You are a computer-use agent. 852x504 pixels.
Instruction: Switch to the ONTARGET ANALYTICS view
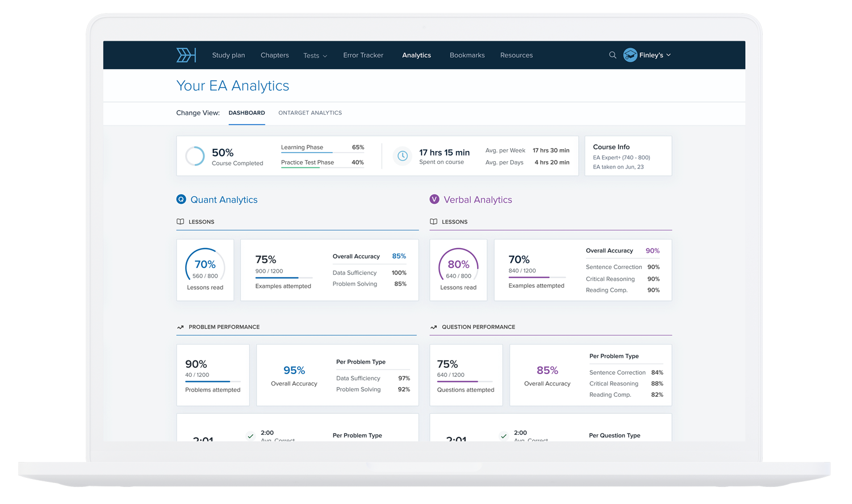click(x=310, y=113)
